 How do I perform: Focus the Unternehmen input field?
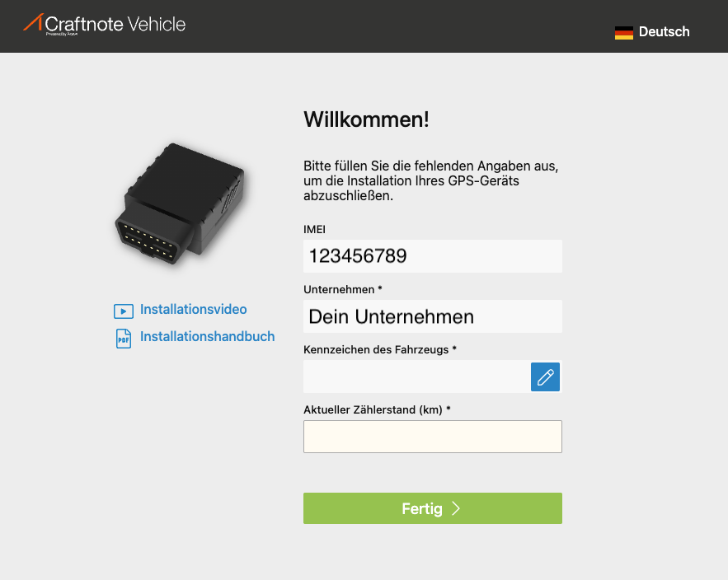pos(432,316)
